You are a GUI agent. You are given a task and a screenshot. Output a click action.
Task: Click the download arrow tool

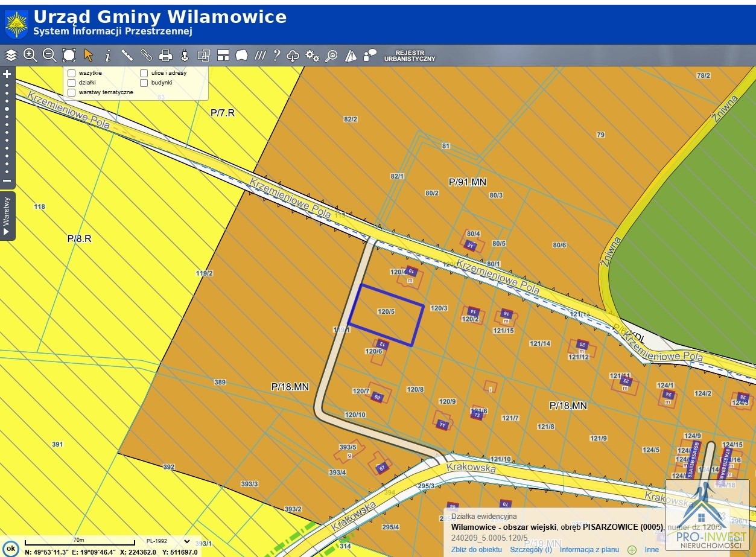[185, 56]
